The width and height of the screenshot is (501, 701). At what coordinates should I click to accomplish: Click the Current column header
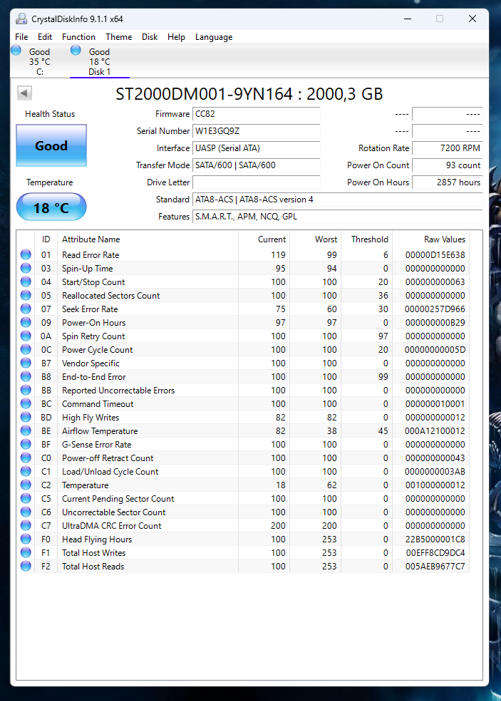click(272, 239)
